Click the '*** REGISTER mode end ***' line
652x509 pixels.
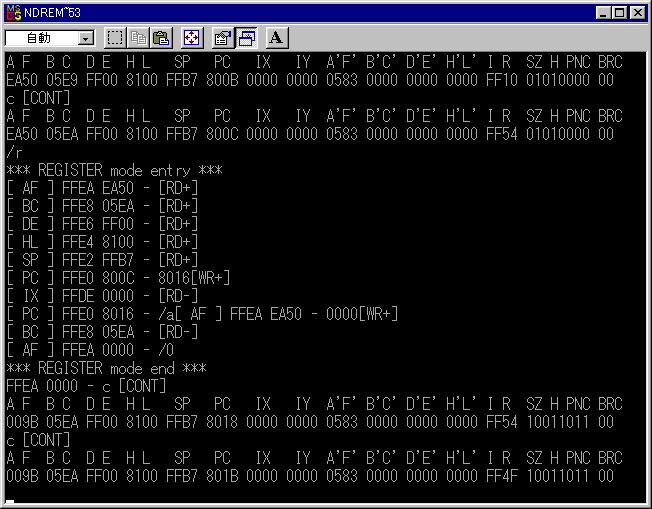pyautogui.click(x=106, y=368)
